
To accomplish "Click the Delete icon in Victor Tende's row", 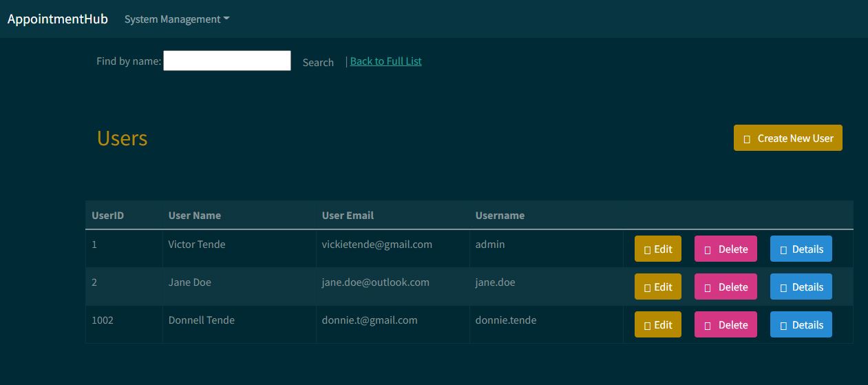I will tap(708, 250).
